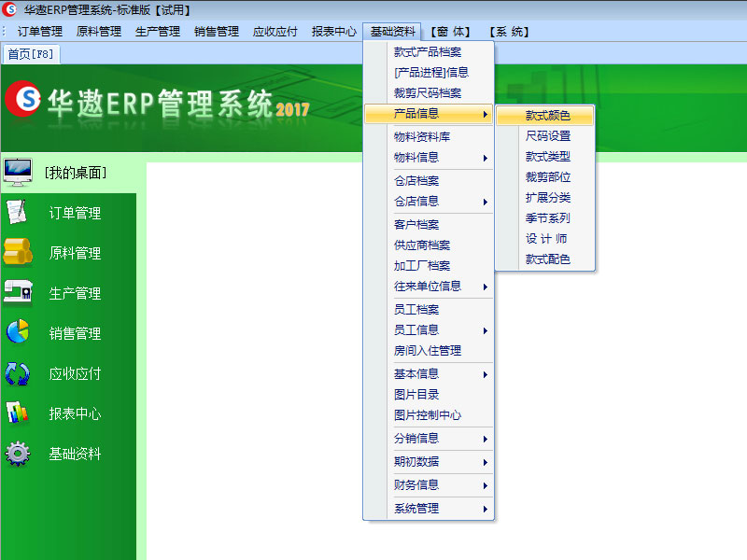
Task: Choose 扩展分类 in the submenu
Action: [545, 198]
